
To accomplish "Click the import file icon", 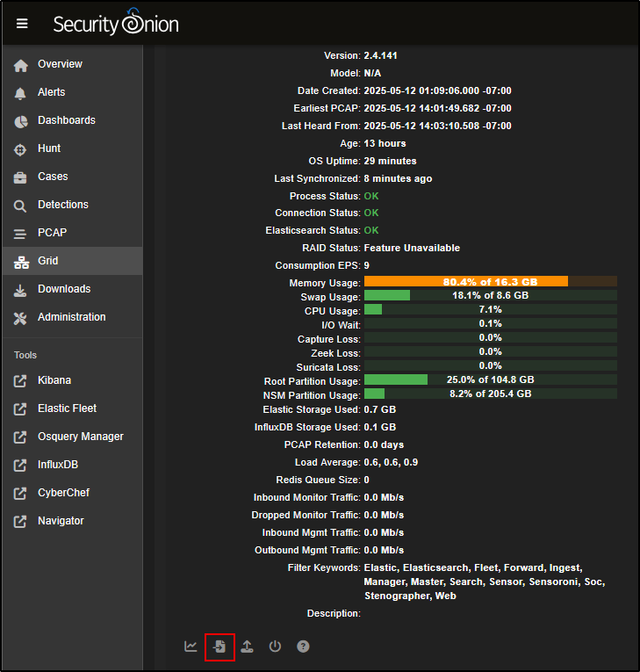I will (219, 647).
